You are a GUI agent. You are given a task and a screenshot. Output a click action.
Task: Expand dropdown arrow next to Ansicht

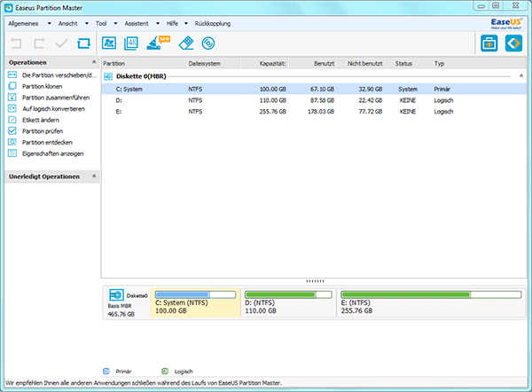[87, 23]
